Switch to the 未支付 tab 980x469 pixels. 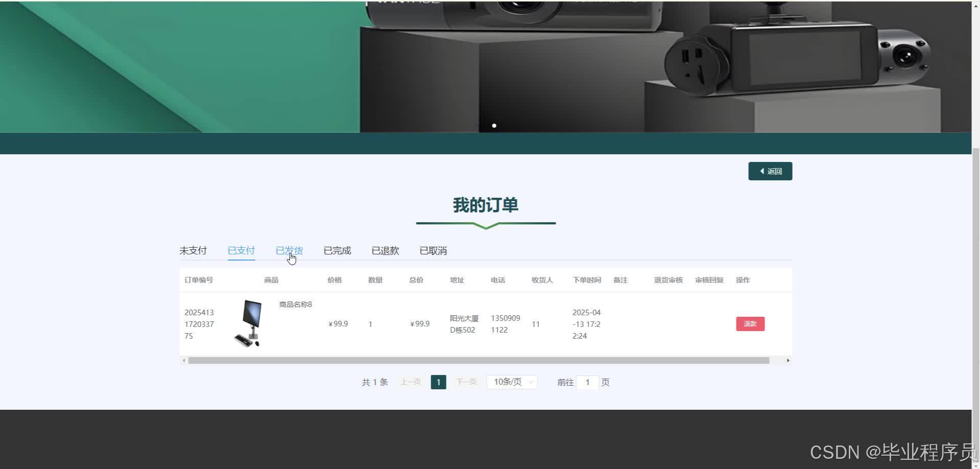pyautogui.click(x=193, y=250)
